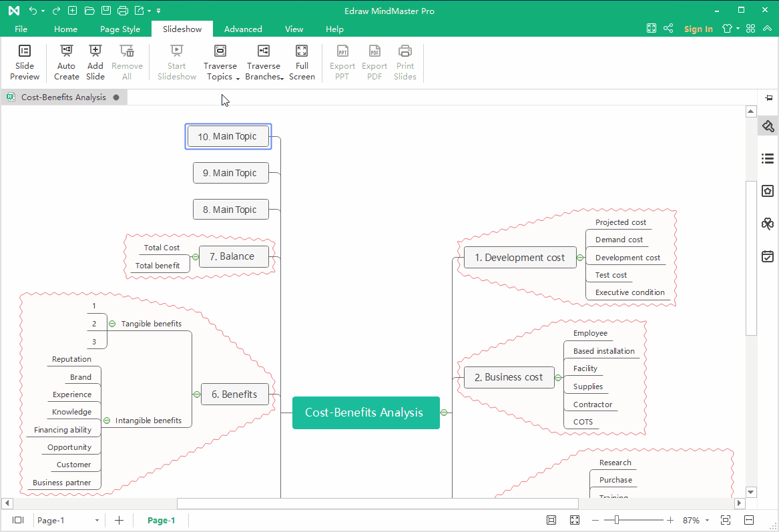Click the Sign In link
The width and height of the screenshot is (779, 532).
click(x=698, y=29)
